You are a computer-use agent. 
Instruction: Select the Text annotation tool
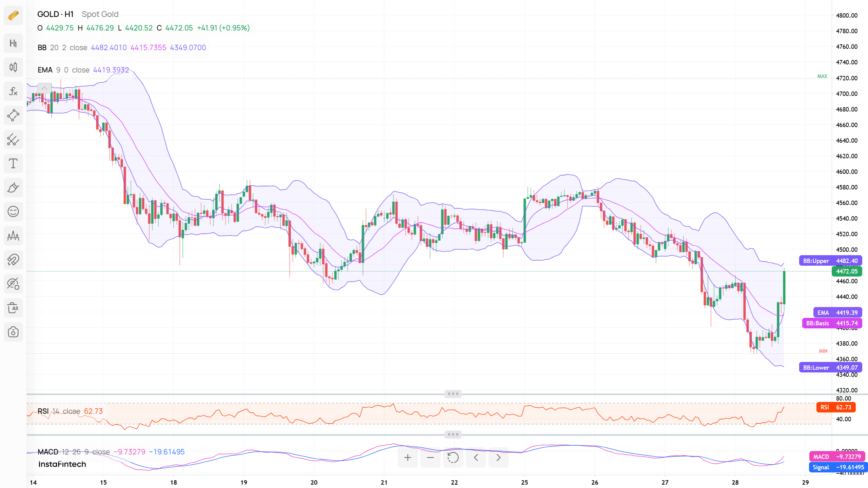pos(13,163)
